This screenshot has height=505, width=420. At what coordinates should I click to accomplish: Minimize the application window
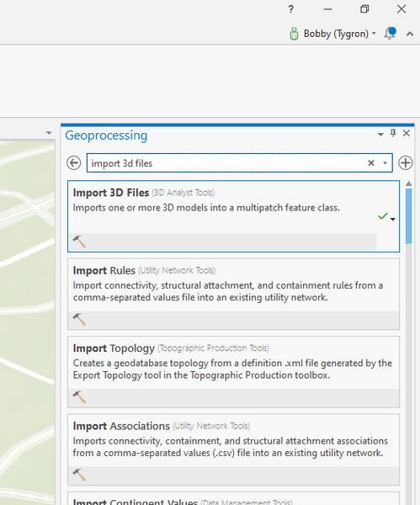coord(327,9)
